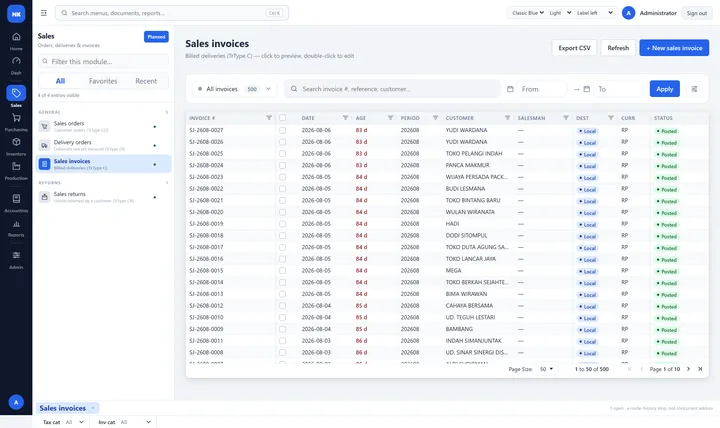Check the row SJ-2608-0015 checkbox
This screenshot has width=720, height=428.
282,270
